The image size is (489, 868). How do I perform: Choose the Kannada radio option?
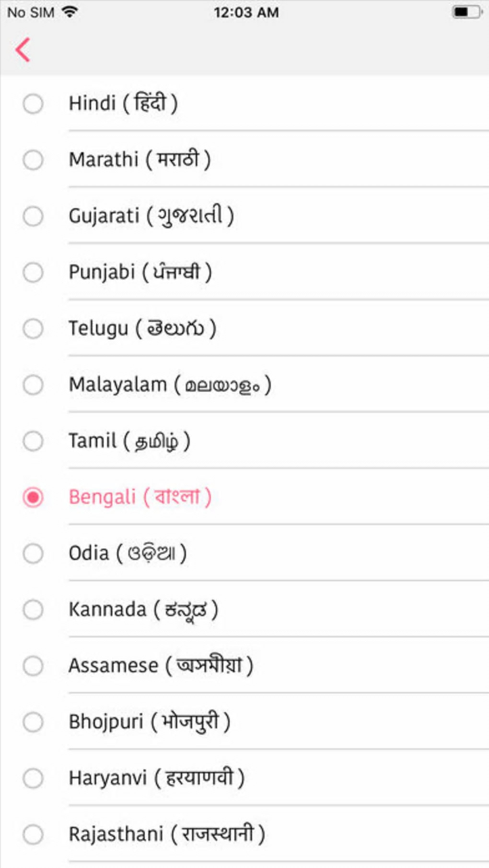(33, 610)
